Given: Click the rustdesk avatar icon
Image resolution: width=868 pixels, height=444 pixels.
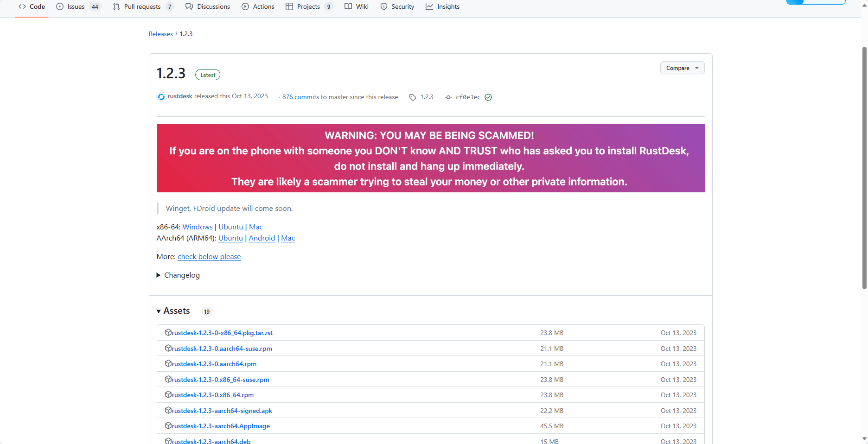Looking at the screenshot, I should pos(161,97).
